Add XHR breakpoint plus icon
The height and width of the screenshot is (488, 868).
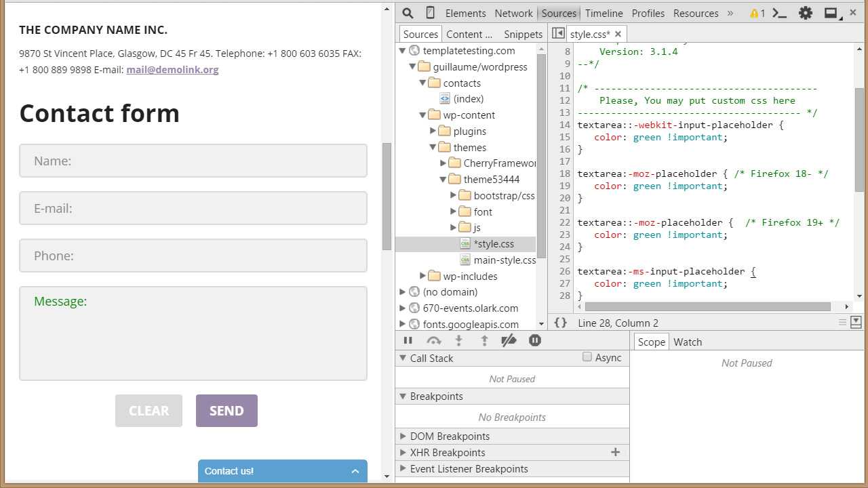point(616,452)
